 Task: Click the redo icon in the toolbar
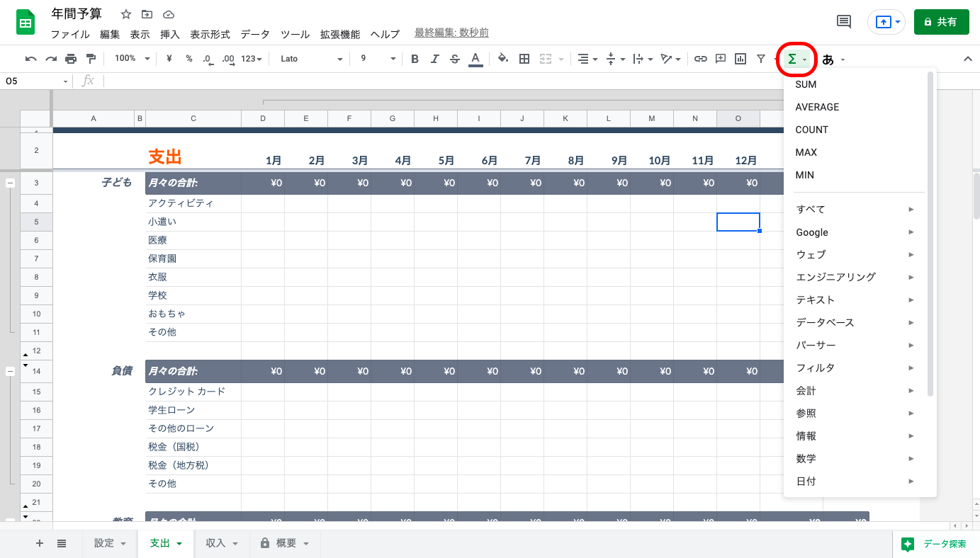[x=51, y=59]
